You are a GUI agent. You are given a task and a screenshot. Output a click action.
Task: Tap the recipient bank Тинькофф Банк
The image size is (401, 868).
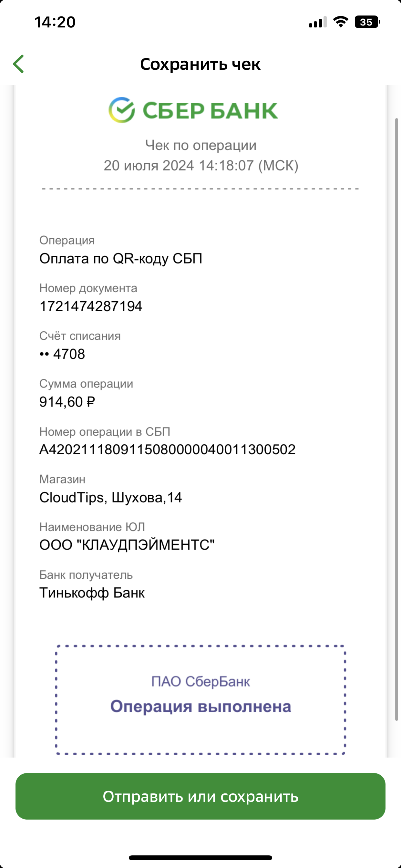pos(92,593)
